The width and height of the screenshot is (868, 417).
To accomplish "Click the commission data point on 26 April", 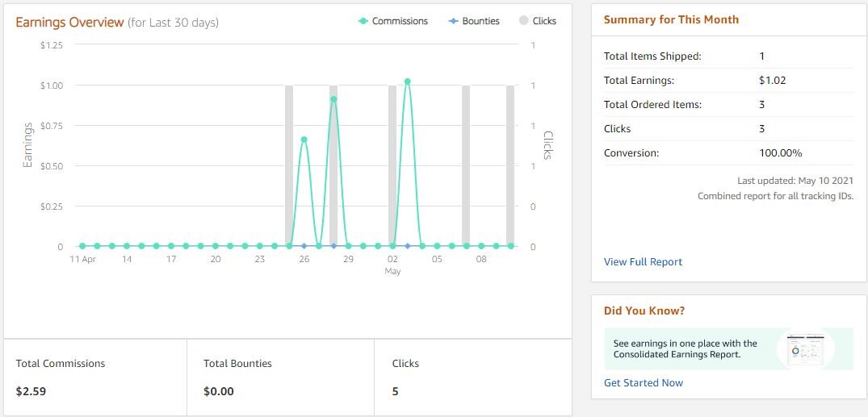I will coord(304,140).
